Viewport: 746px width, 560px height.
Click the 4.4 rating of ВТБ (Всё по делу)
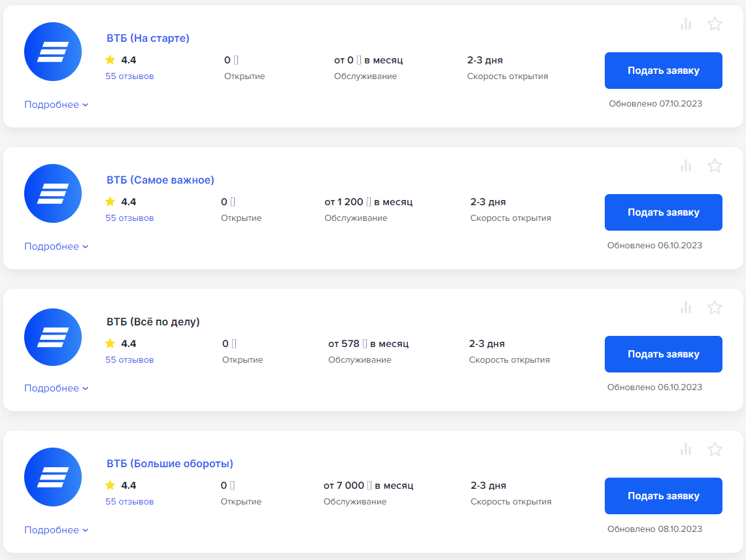[x=128, y=344]
